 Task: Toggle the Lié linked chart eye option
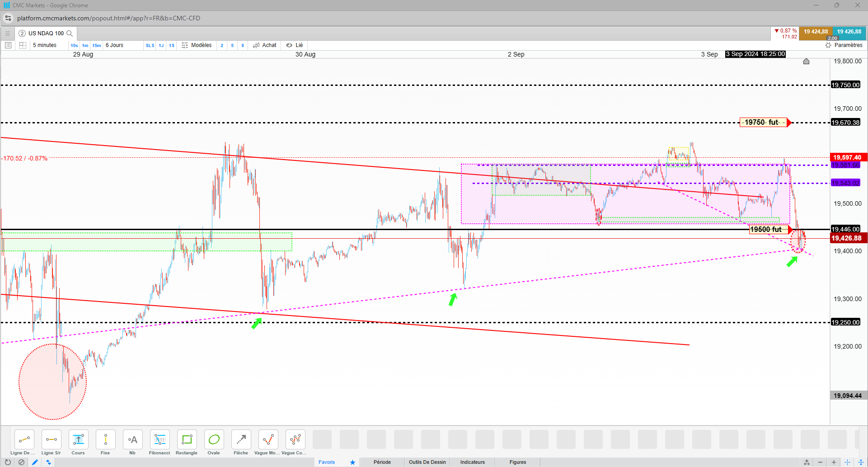coord(295,45)
